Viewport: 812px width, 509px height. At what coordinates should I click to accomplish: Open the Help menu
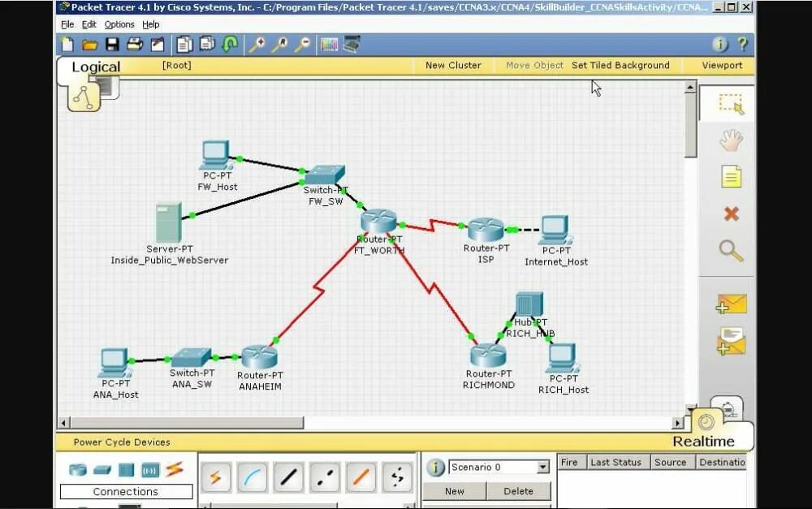tap(151, 24)
